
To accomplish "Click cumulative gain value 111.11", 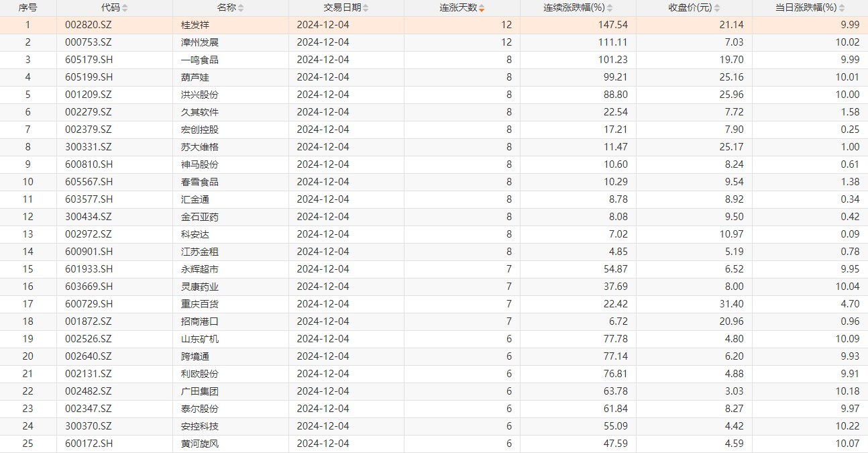I will click(614, 42).
